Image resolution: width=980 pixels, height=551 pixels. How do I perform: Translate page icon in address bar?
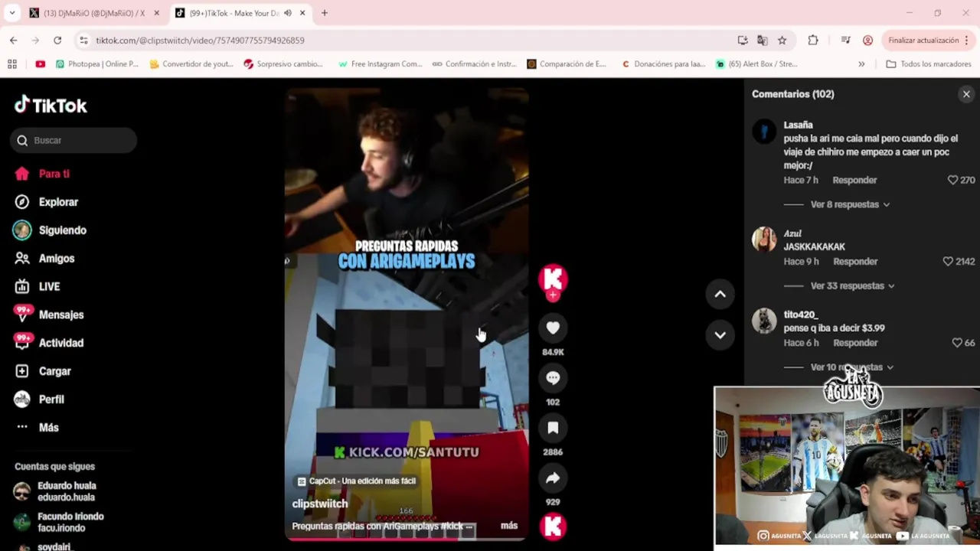point(762,40)
